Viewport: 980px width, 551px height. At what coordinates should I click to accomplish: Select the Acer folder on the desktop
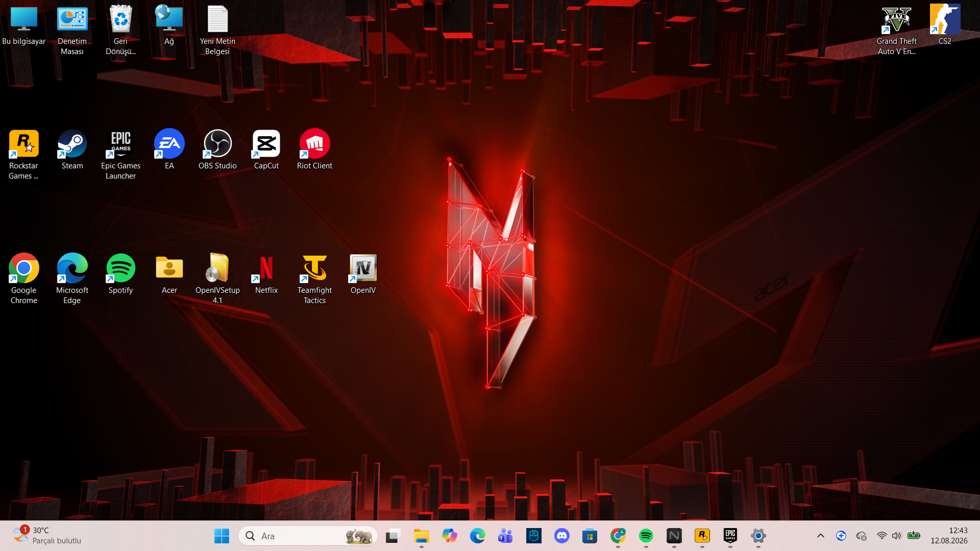click(x=169, y=274)
